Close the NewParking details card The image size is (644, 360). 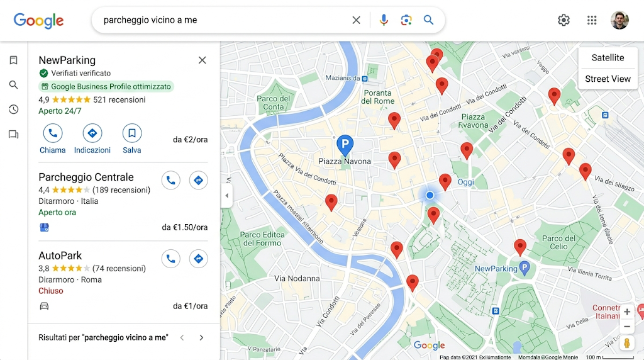[x=202, y=60]
